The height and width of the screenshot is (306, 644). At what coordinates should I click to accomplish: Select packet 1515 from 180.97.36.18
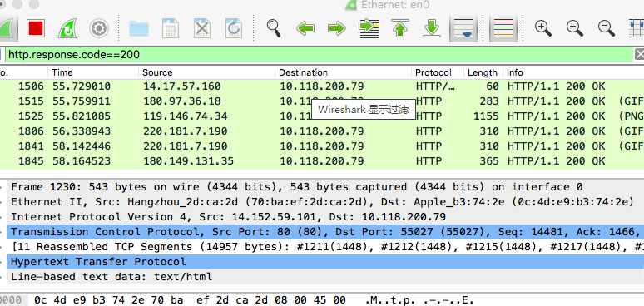(x=322, y=101)
